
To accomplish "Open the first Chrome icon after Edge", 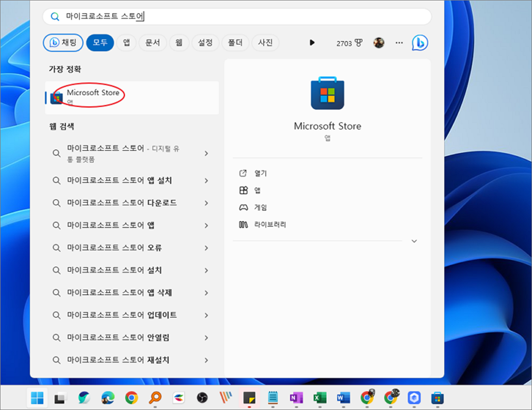I will point(132,398).
